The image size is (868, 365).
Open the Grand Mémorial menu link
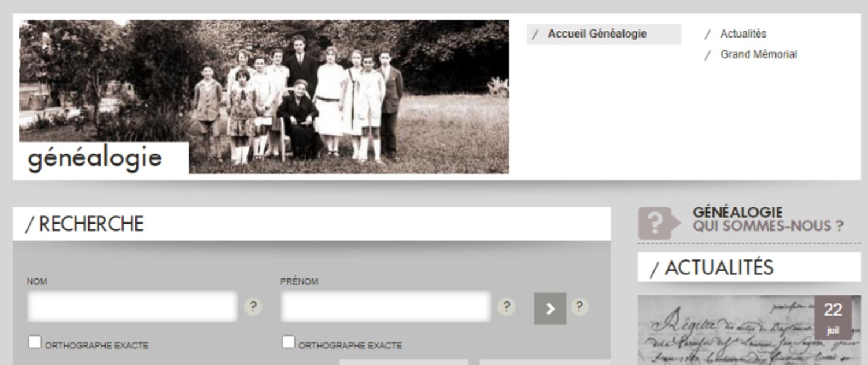click(x=758, y=54)
